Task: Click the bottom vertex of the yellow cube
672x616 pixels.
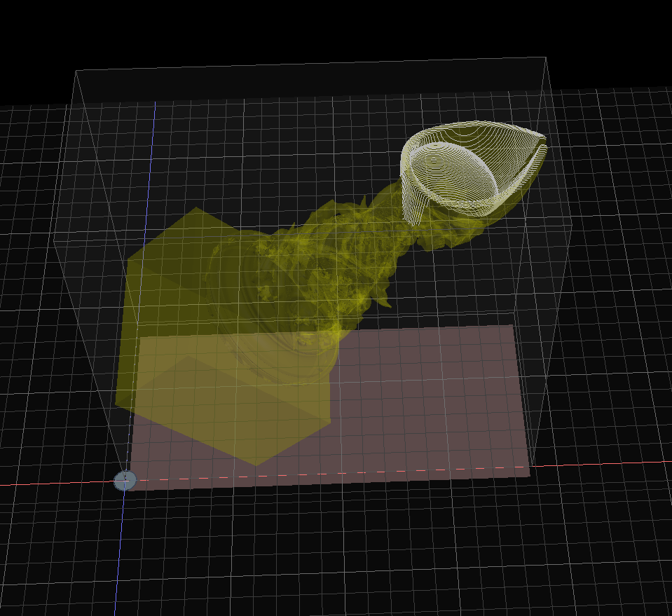Action: (256, 465)
